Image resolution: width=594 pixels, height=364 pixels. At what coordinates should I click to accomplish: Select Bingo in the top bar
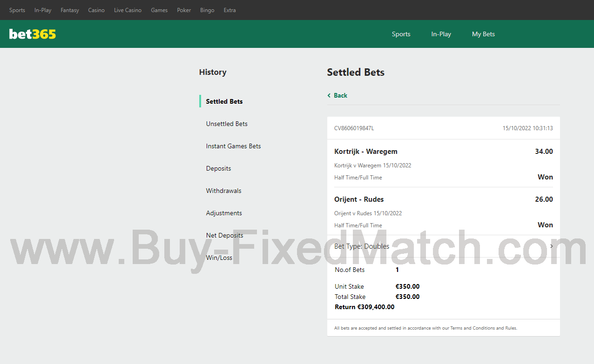click(x=207, y=10)
